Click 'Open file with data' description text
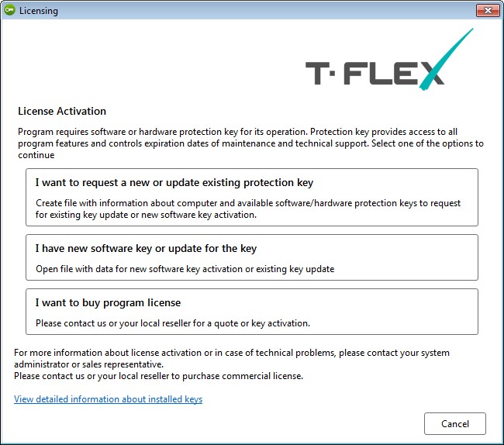Viewport: 504px width, 445px height. pos(185,269)
